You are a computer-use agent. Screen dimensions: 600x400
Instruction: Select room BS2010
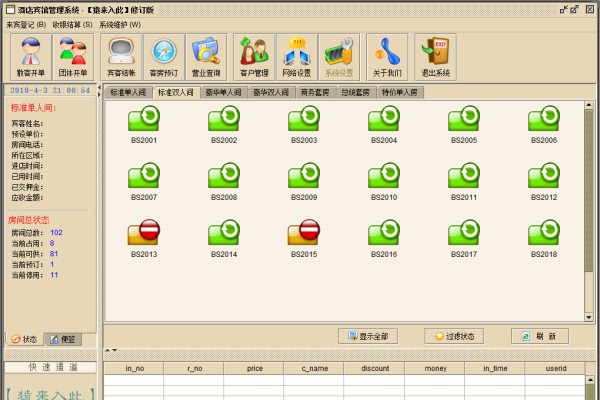pos(384,182)
